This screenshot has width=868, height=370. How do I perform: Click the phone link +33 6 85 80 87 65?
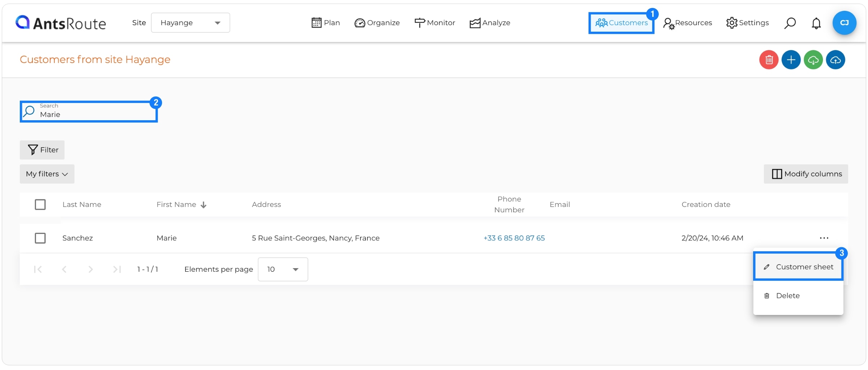click(x=514, y=238)
